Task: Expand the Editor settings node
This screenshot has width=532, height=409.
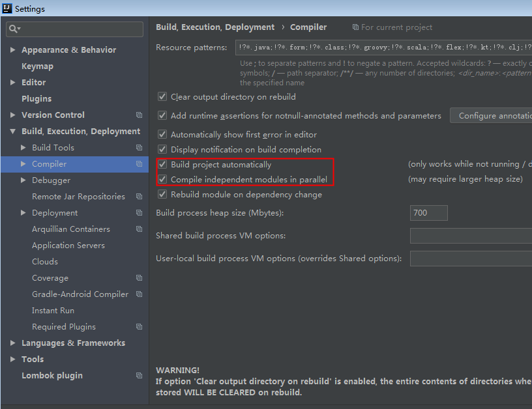Action: pyautogui.click(x=12, y=82)
